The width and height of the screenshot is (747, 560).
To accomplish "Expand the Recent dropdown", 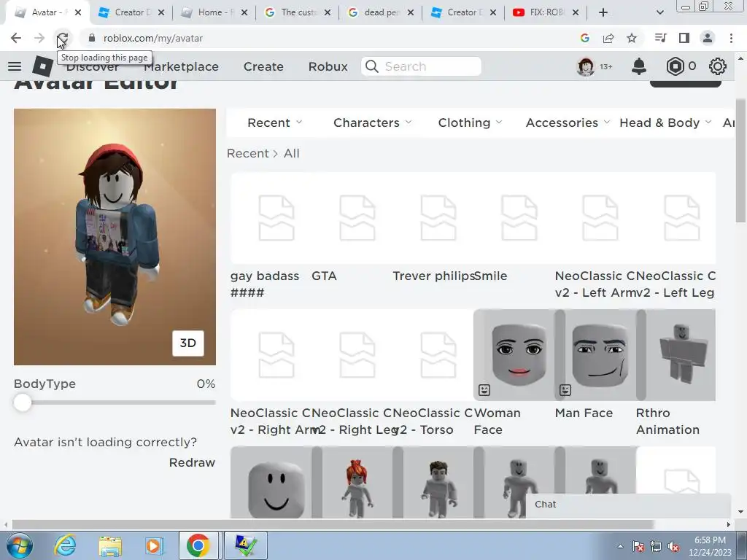I will 274,122.
